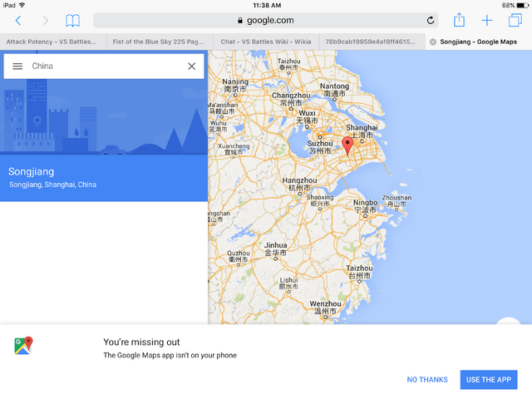Tap the 11:38 AM clock

[267, 6]
